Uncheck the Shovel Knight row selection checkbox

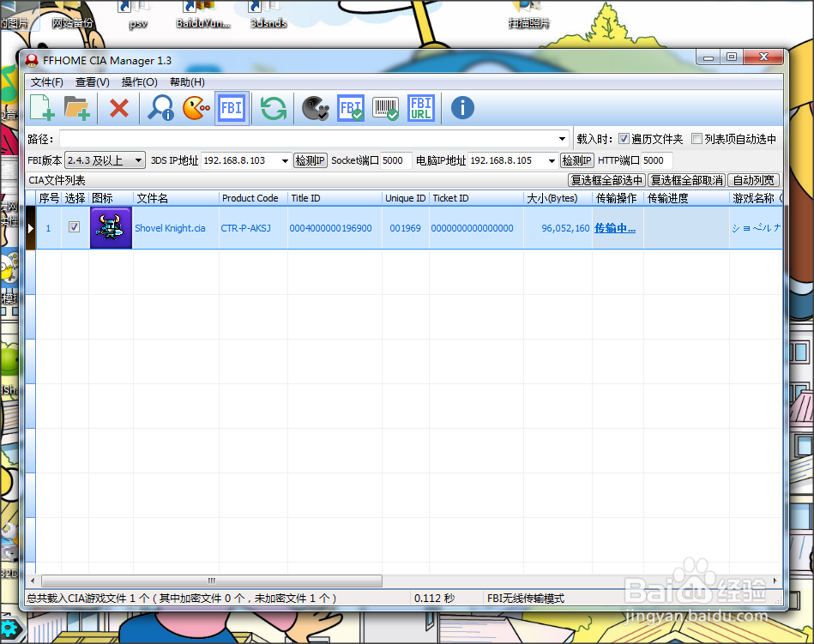[75, 226]
